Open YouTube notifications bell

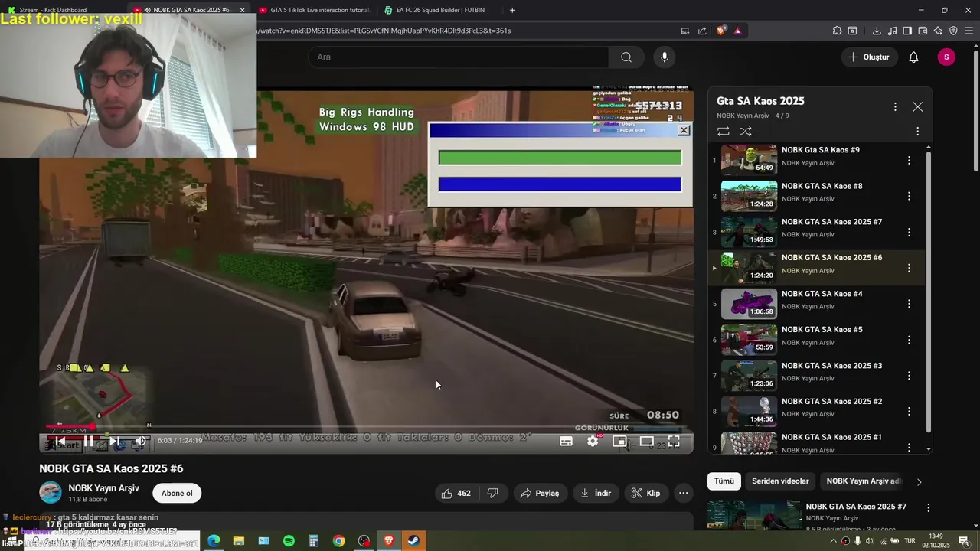[x=913, y=57]
